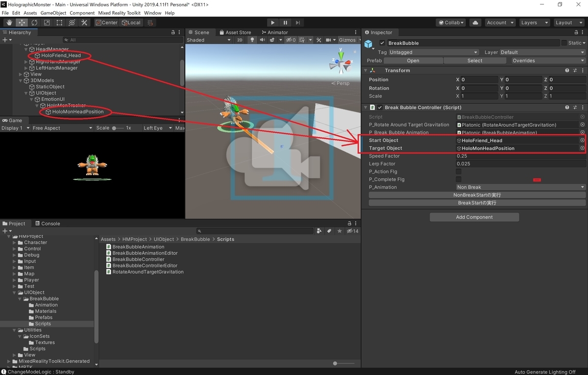Image resolution: width=588 pixels, height=375 pixels.
Task: Toggle the Static checkbox
Action: (564, 43)
